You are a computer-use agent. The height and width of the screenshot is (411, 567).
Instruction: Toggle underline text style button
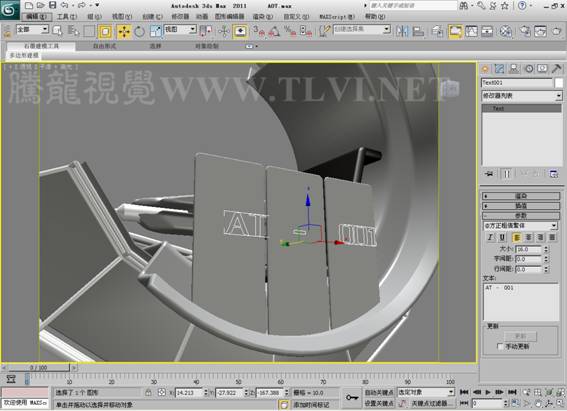(x=502, y=237)
